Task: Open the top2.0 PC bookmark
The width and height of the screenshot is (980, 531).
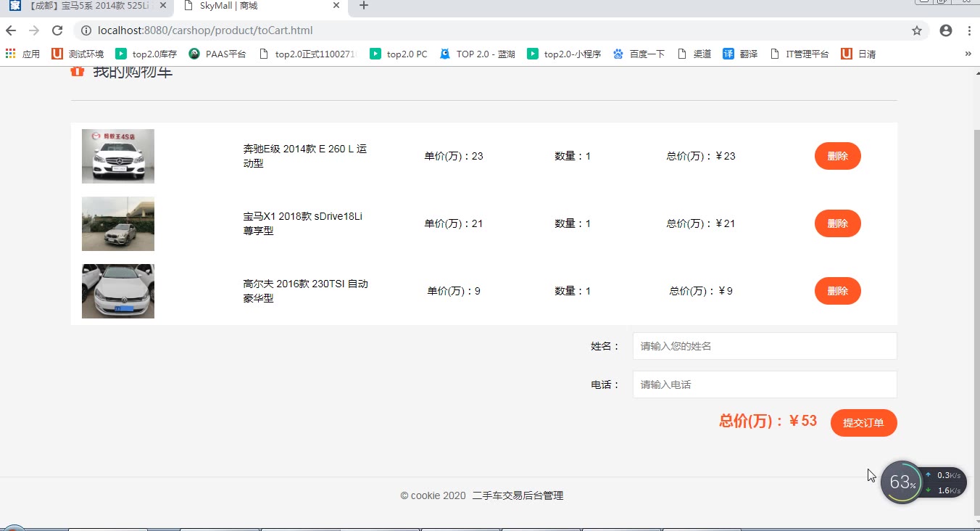Action: 399,54
